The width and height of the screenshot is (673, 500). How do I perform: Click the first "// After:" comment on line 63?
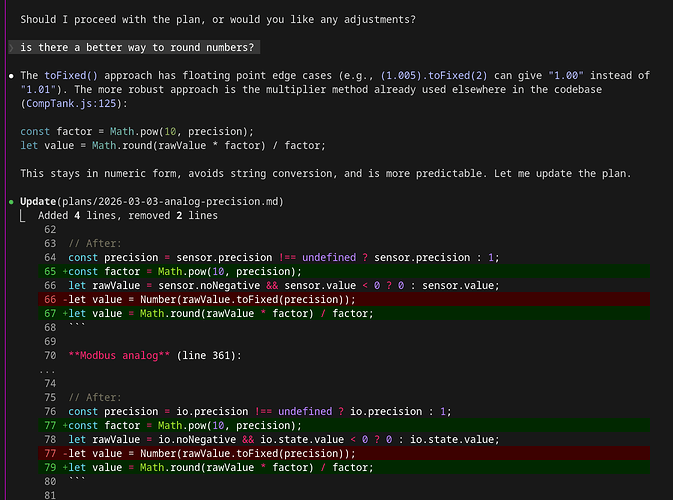[95, 243]
